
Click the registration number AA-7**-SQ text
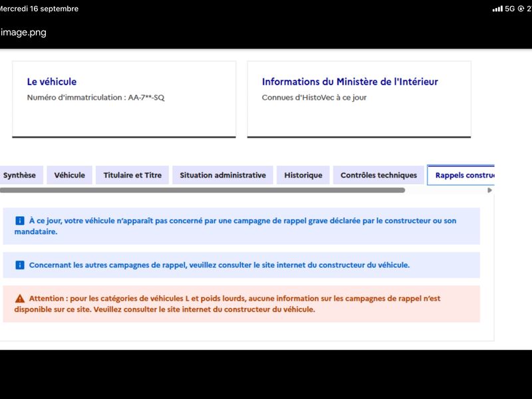point(146,98)
